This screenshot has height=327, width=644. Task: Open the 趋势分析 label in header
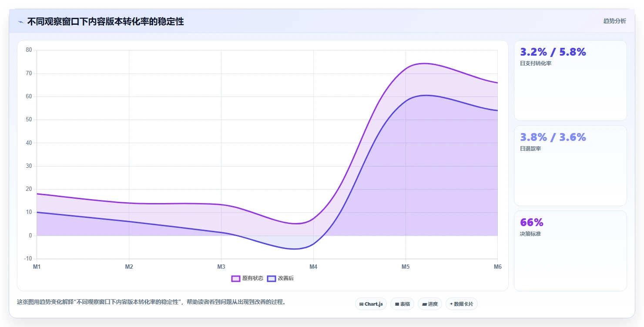pyautogui.click(x=614, y=21)
